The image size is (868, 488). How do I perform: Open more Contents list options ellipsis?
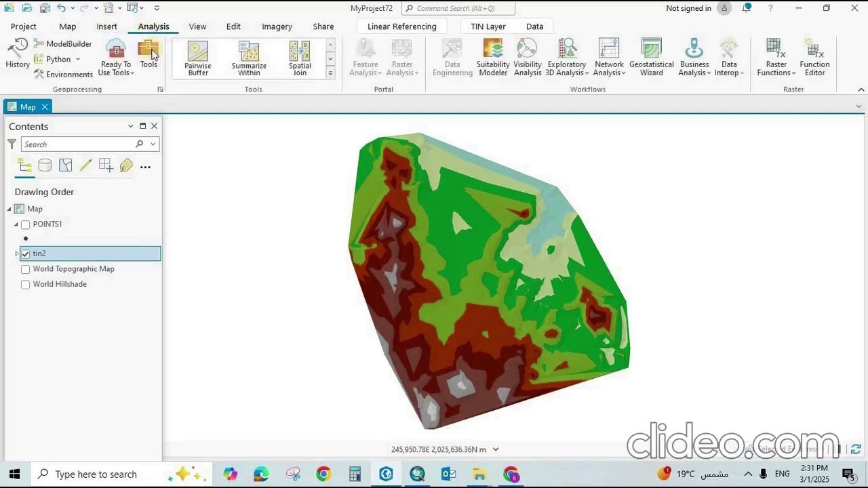pos(145,166)
